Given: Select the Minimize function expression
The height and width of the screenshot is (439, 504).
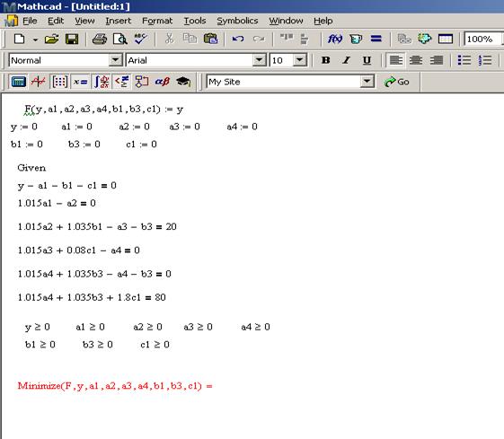Looking at the screenshot, I should pyautogui.click(x=115, y=386).
